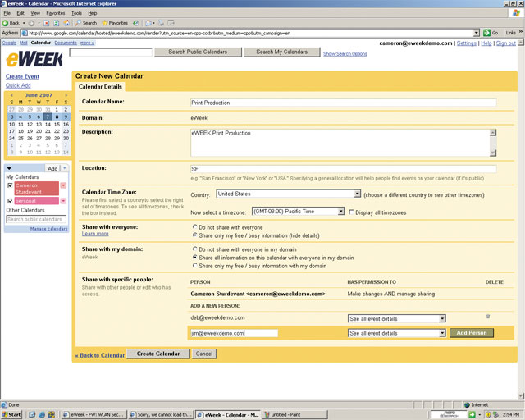Enable Display all timezones checkbox
This screenshot has height=420, width=525.
point(351,212)
